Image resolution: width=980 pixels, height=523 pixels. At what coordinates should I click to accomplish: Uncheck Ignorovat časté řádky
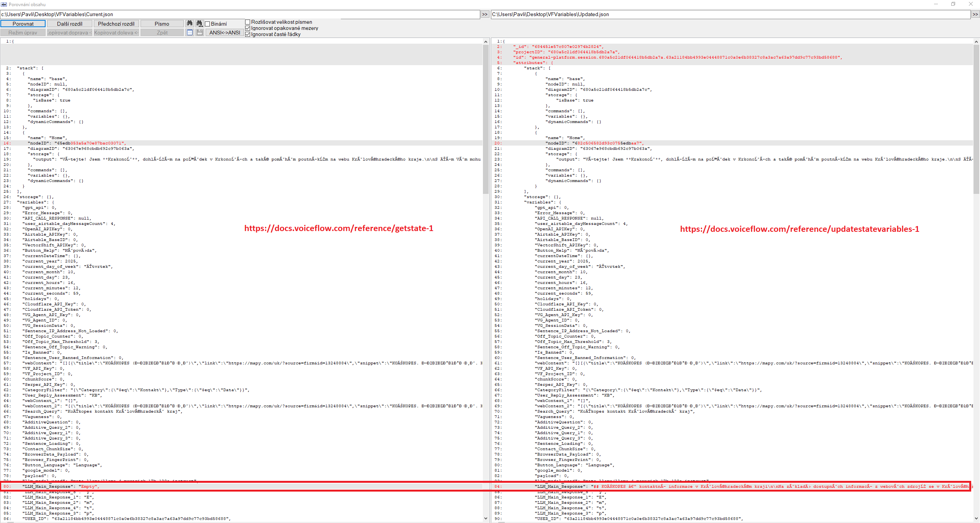tap(248, 34)
